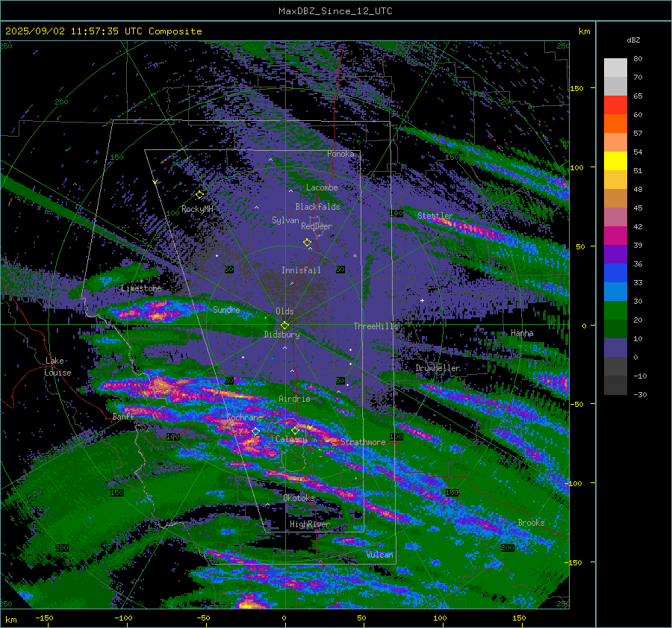672x628 pixels.
Task: Select the Lacombe label on the map
Action: pyautogui.click(x=322, y=187)
